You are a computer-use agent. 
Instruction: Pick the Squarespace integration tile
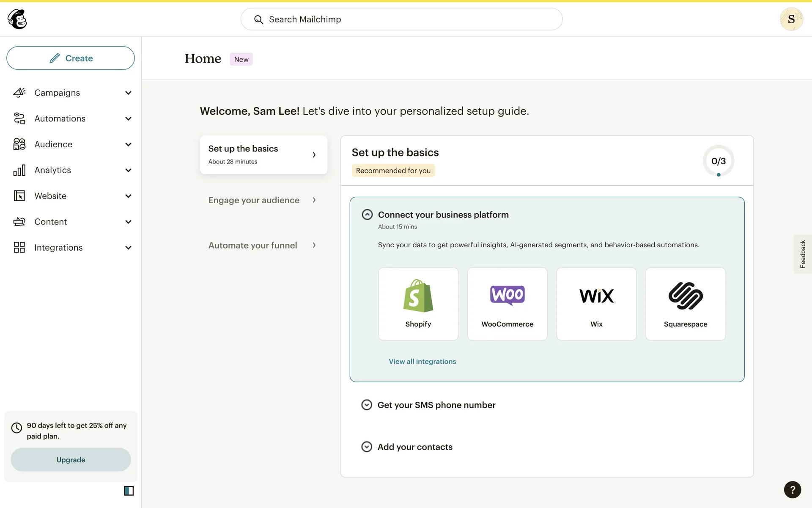tap(685, 304)
